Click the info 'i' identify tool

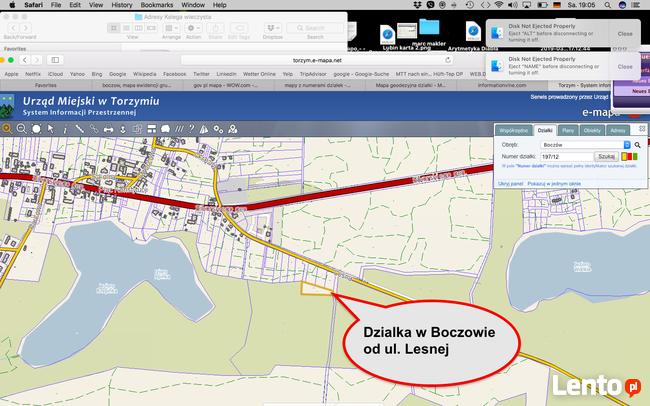click(65, 129)
